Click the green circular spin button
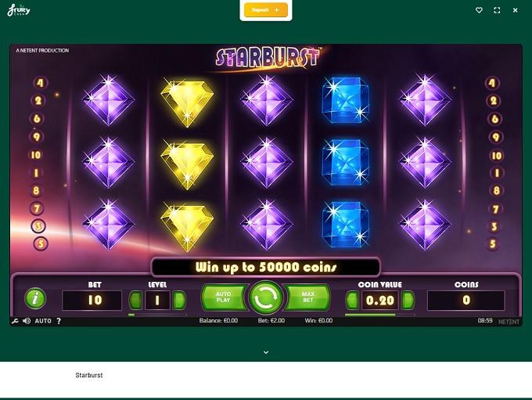532x400 pixels. (x=266, y=297)
